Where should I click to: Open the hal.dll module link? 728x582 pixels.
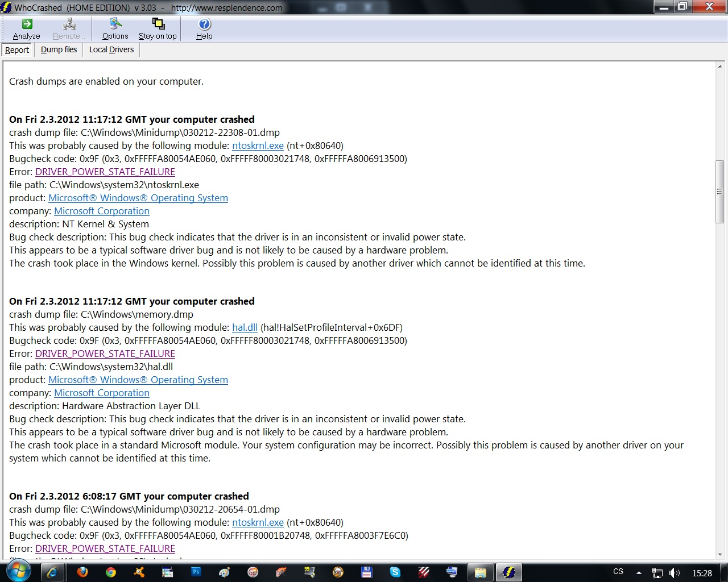[245, 327]
